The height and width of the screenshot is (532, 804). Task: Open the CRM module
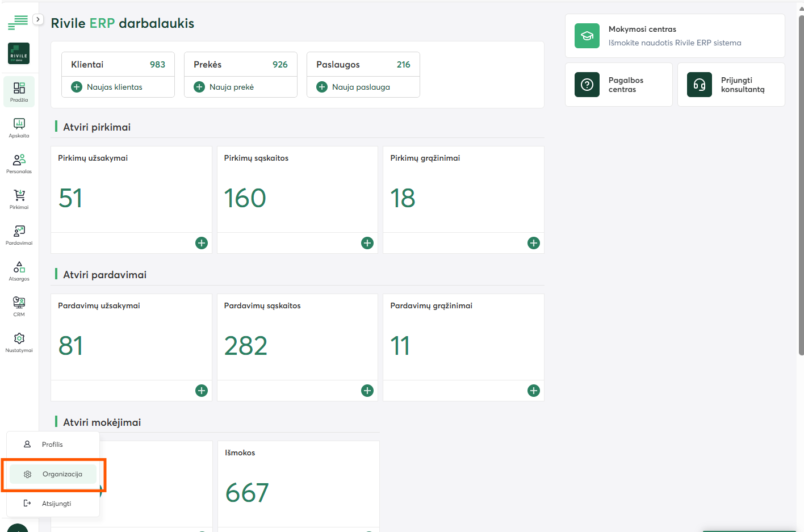19,307
